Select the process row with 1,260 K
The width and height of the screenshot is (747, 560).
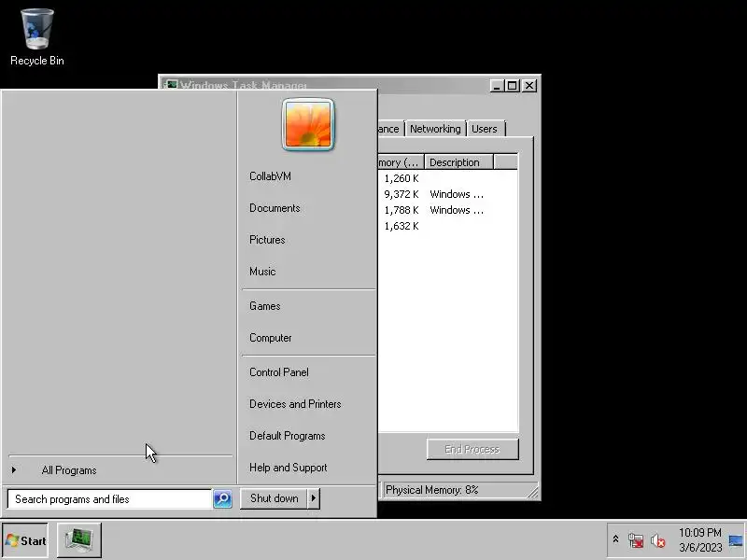click(x=448, y=178)
